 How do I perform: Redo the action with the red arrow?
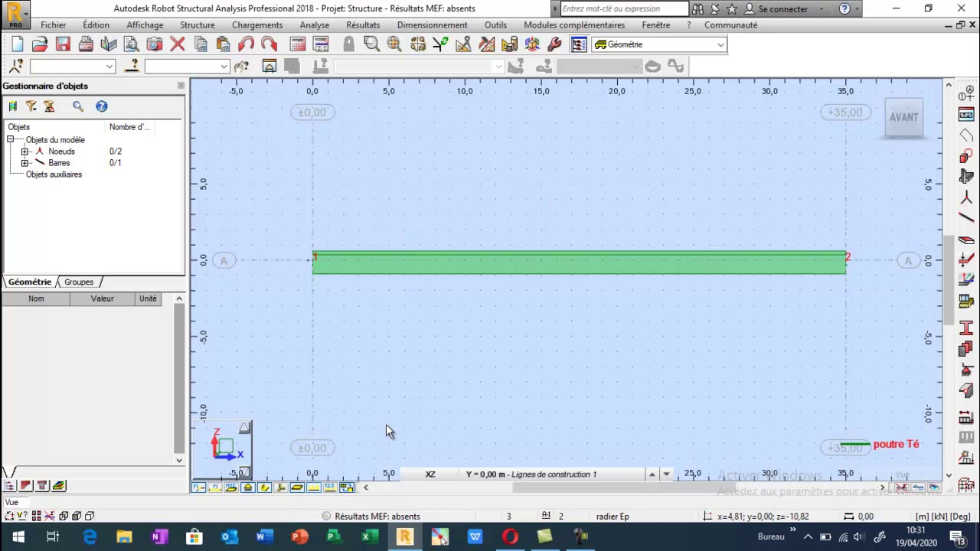tap(269, 44)
